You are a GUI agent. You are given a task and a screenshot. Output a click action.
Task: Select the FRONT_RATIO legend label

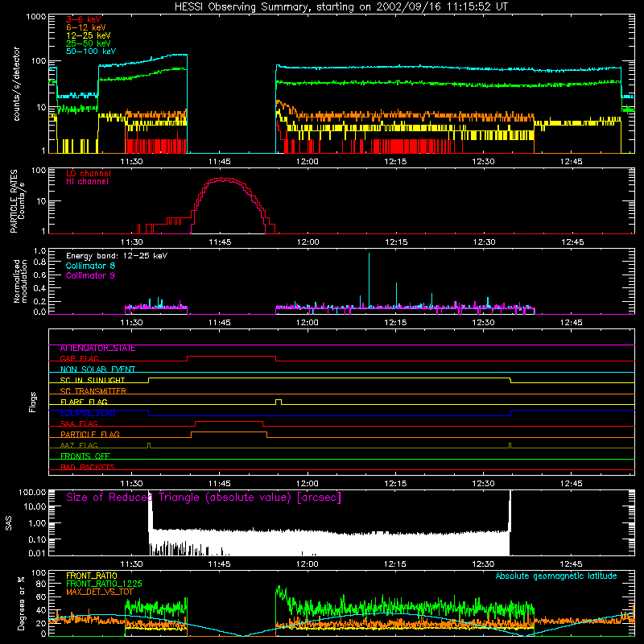pos(92,576)
